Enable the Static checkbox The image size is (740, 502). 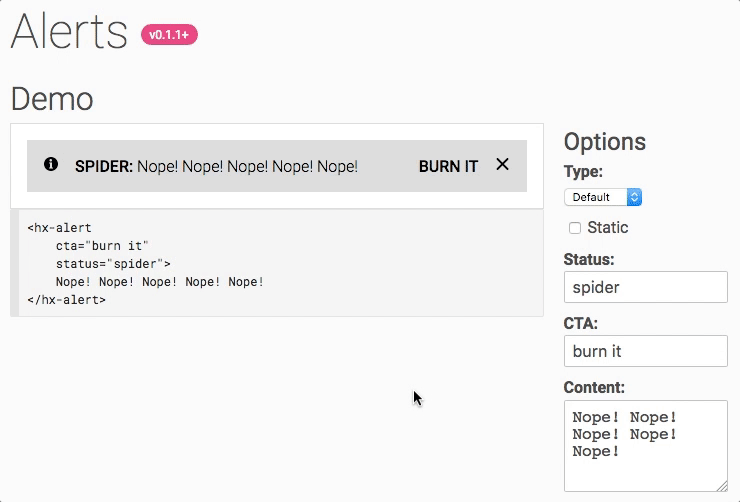point(575,228)
